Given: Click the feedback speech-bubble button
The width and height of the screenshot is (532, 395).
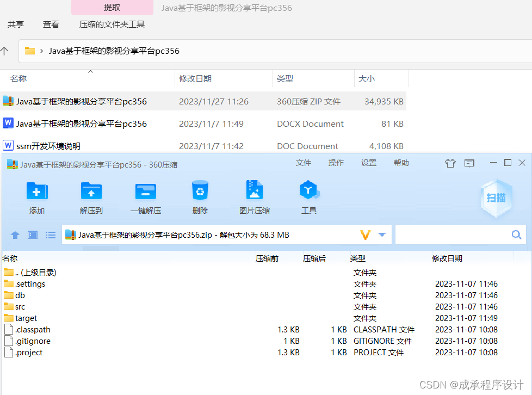Looking at the screenshot, I should click(x=469, y=163).
